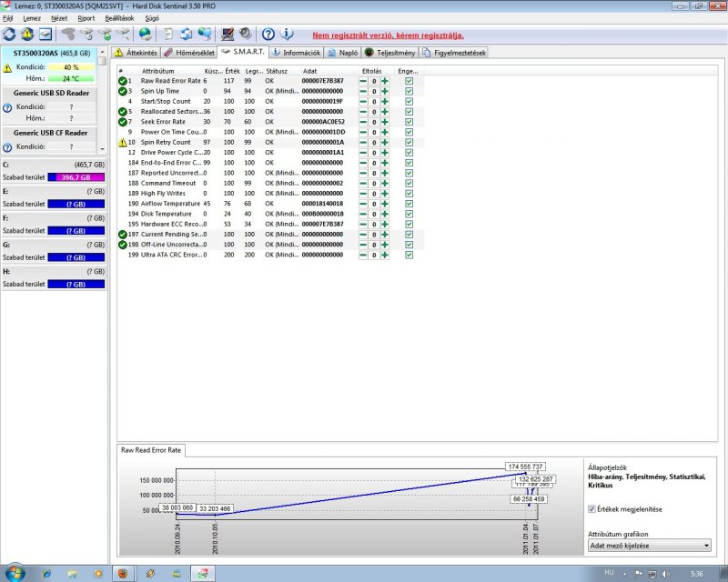Image resolution: width=728 pixels, height=582 pixels.
Task: Toggle enable checkbox for Disk Temperature
Action: [409, 214]
